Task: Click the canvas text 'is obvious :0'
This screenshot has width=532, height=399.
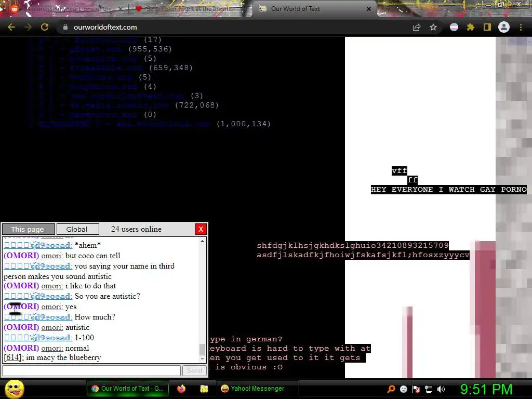Action: [x=249, y=367]
